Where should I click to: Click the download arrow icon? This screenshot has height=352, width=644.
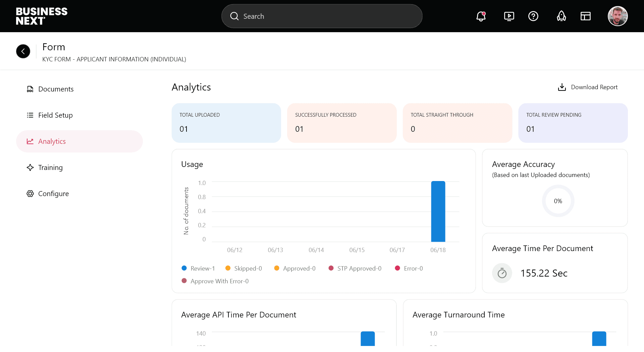click(562, 87)
